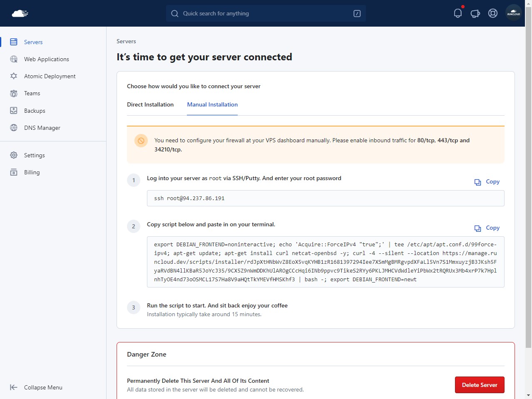Screen dimensions: 532x399
Task: Click the Atomic Deployment icon
Action: point(14,76)
